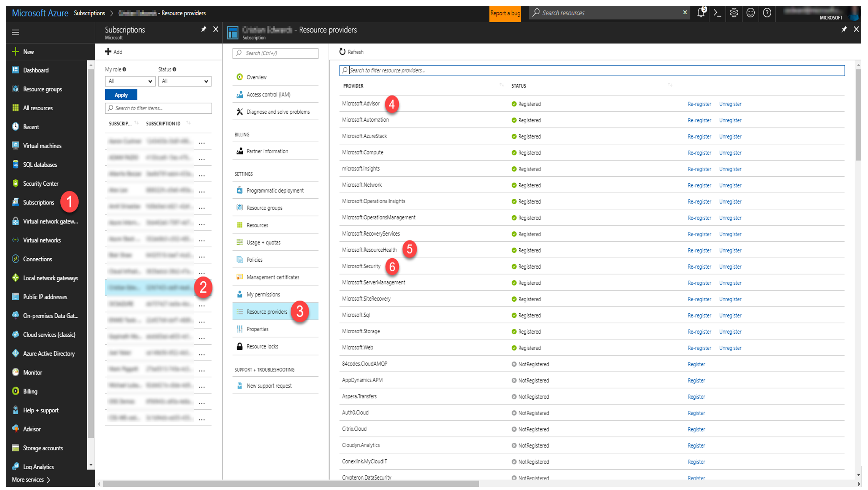
Task: Open the notifications bell icon
Action: click(x=701, y=13)
